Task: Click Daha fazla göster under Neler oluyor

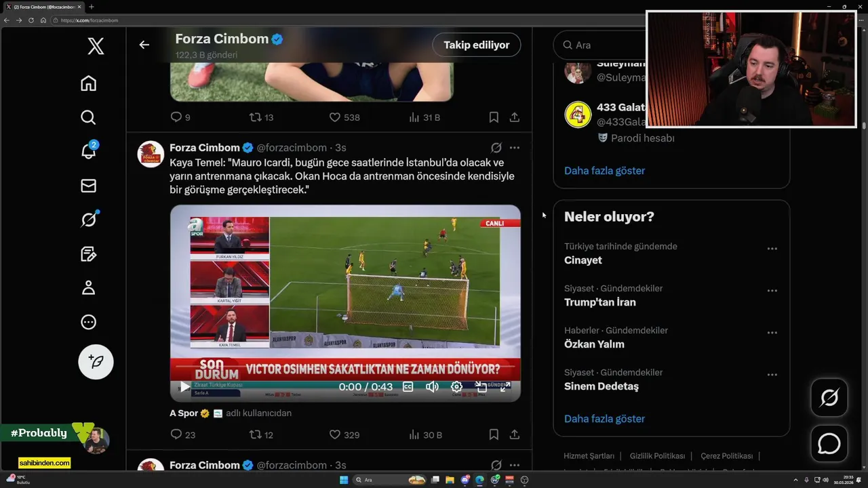Action: click(x=604, y=419)
